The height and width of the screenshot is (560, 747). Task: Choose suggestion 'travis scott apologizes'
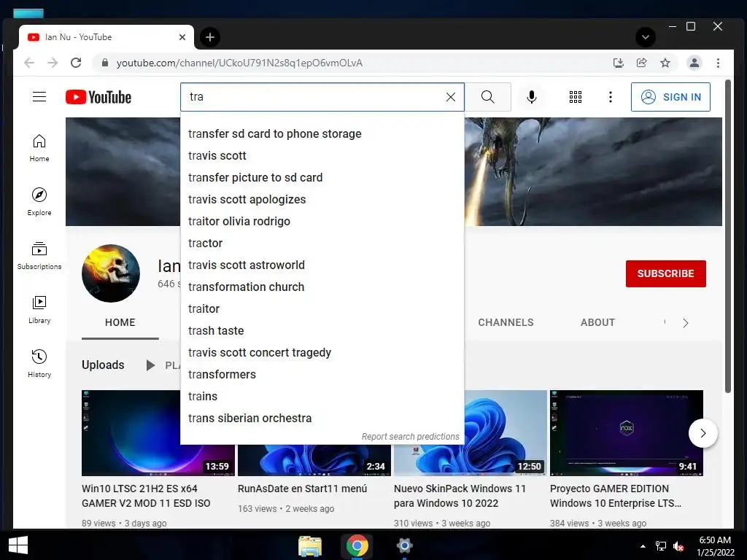[x=322, y=200]
